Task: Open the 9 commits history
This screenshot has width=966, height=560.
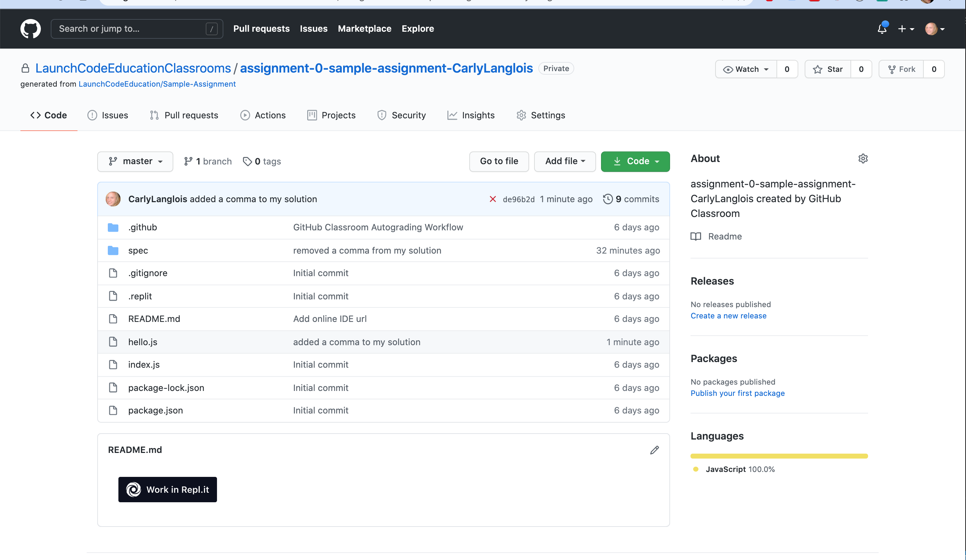Action: pos(631,199)
